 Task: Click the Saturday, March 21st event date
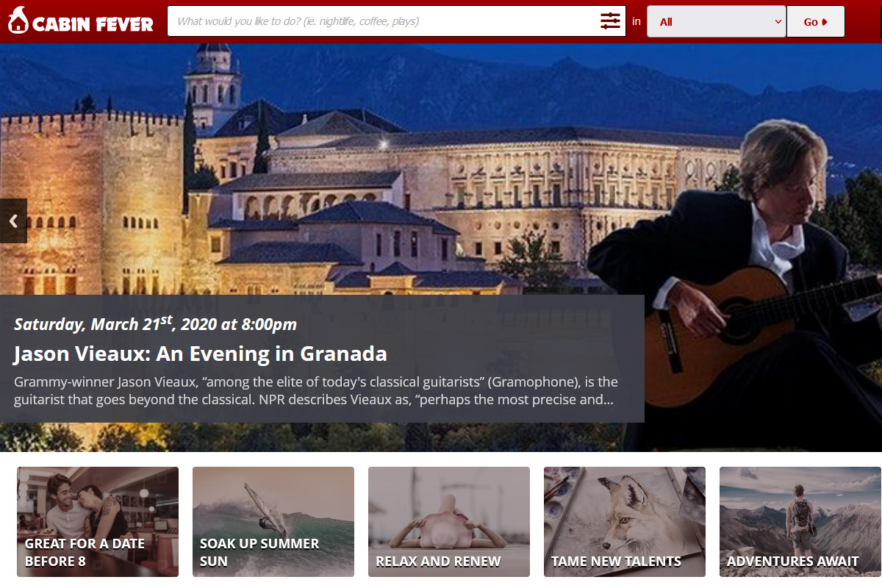(x=155, y=323)
